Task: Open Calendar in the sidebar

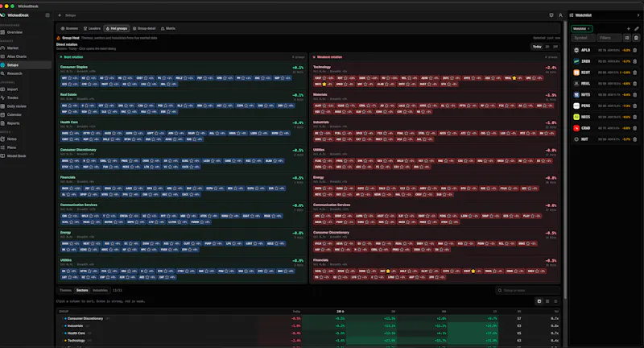Action: pyautogui.click(x=14, y=114)
